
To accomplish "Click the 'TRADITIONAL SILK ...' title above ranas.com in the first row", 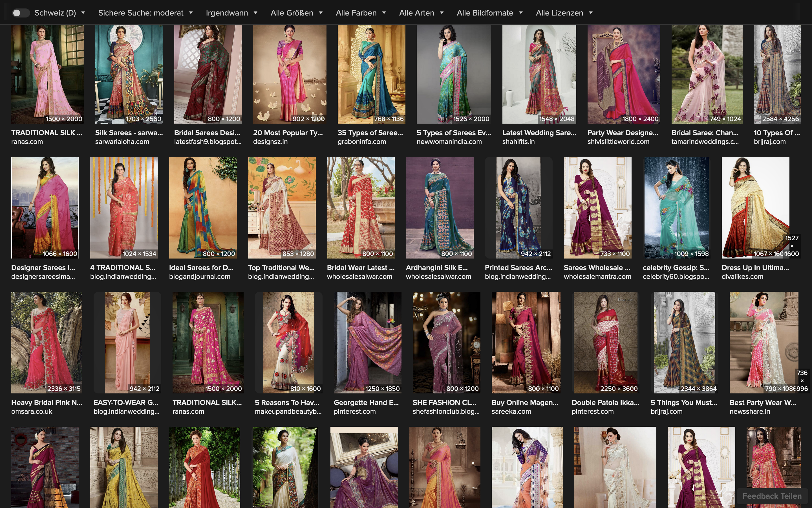I will [x=47, y=133].
